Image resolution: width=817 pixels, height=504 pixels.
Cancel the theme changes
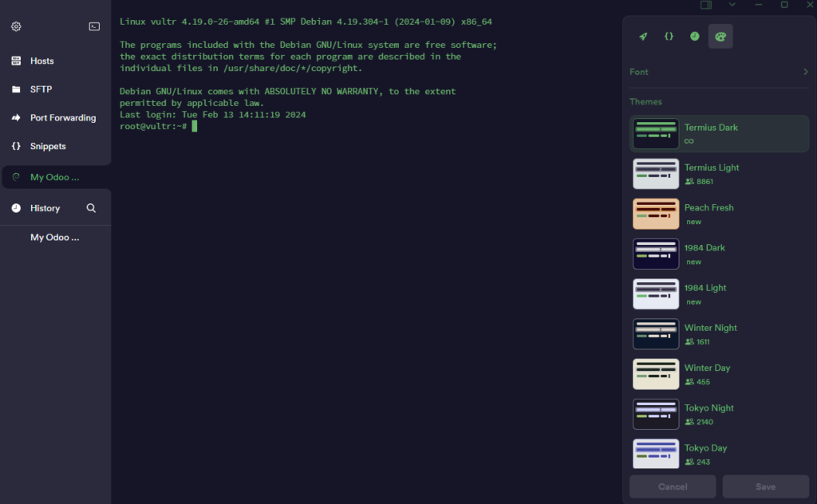coord(673,486)
